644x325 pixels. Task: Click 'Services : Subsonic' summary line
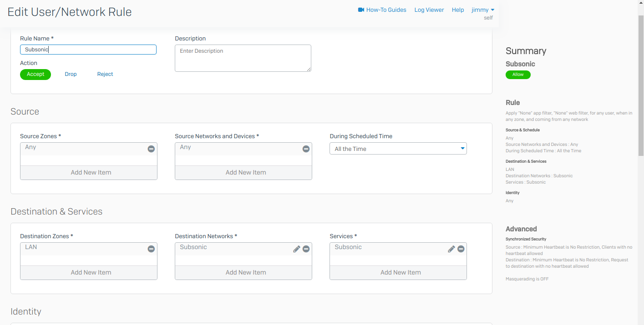coord(526,182)
